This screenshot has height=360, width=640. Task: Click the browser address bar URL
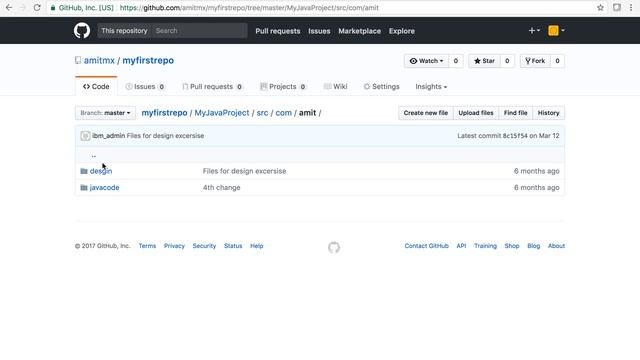point(249,8)
